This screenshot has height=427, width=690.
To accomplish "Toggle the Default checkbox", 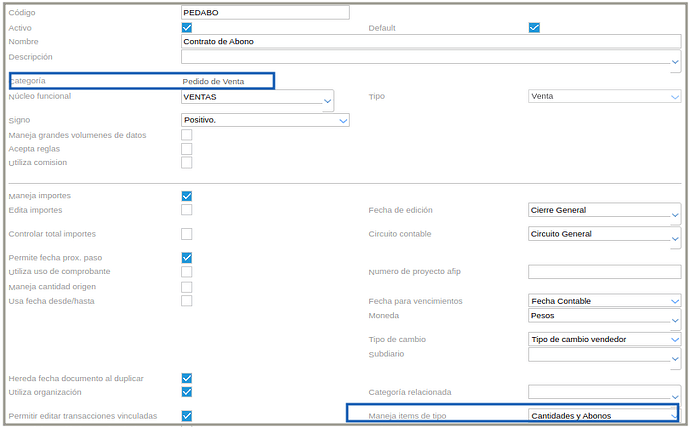I will click(x=534, y=28).
